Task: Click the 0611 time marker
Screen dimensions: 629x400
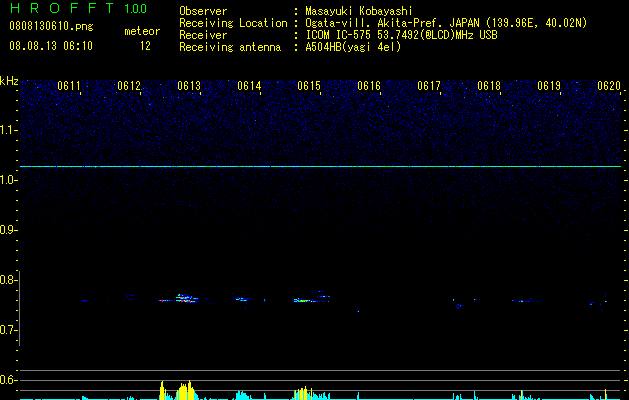Action: point(69,86)
